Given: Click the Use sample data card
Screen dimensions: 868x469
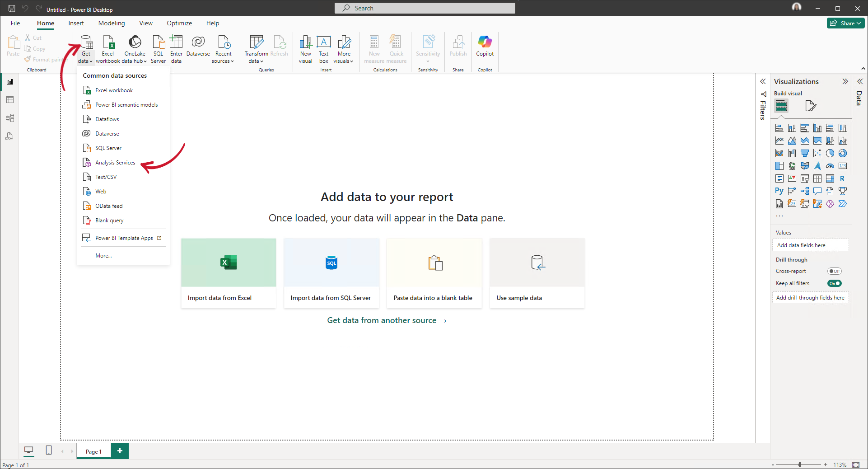Looking at the screenshot, I should [x=537, y=273].
